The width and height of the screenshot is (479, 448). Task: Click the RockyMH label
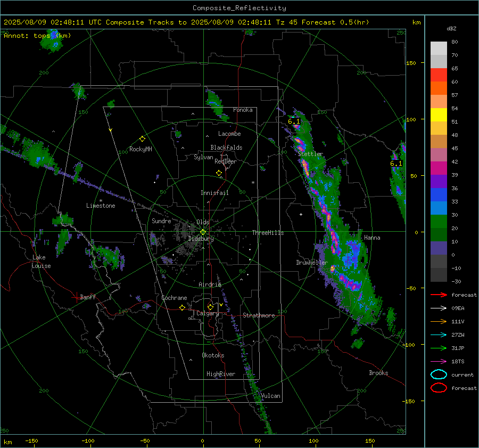pyautogui.click(x=141, y=149)
